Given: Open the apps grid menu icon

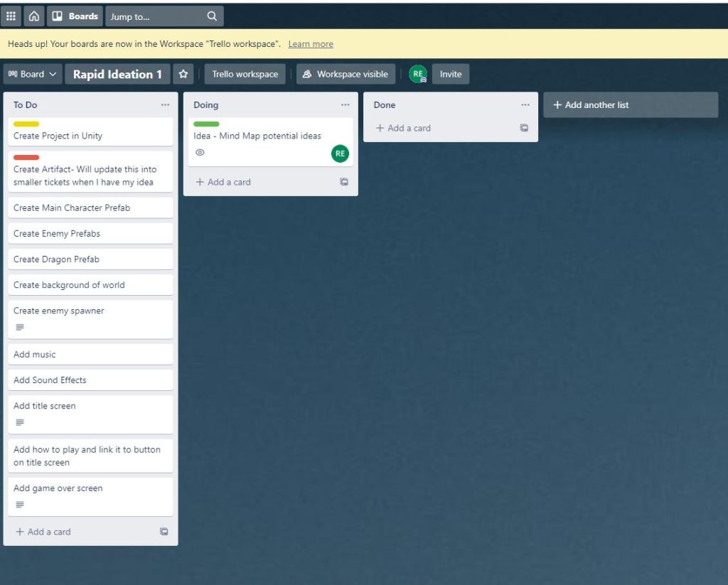Looking at the screenshot, I should [11, 16].
